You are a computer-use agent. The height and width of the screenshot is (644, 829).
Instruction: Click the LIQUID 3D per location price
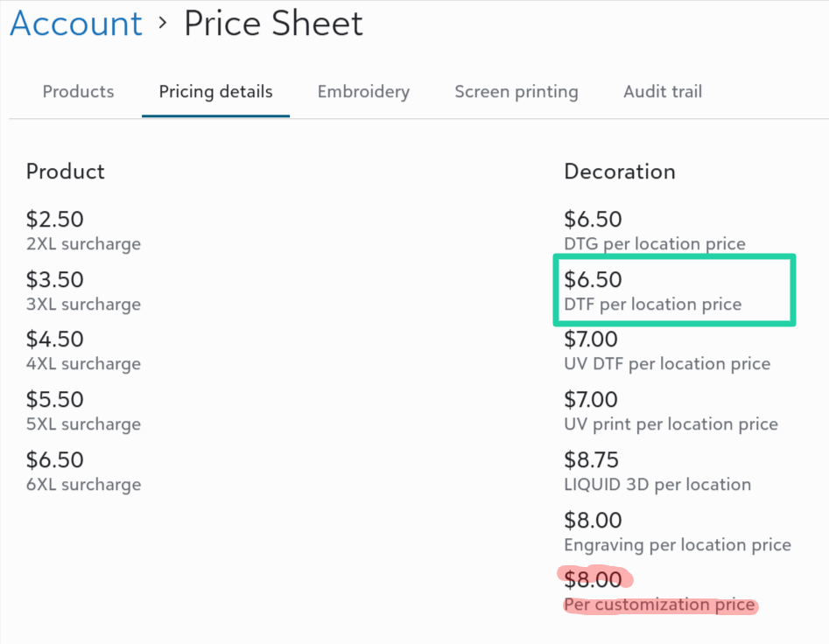tap(591, 460)
